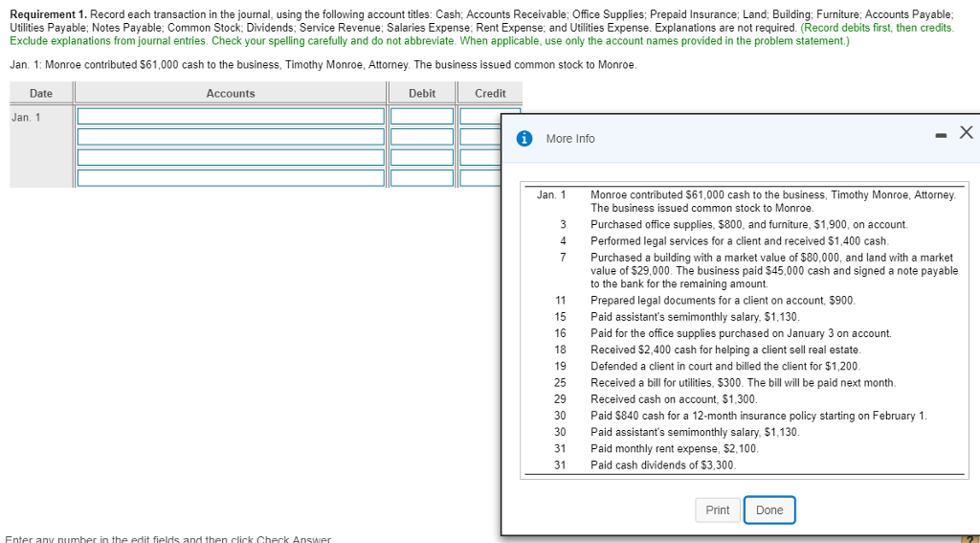Screen dimensions: 980x543
Task: Click 'Monroe contributed $61,000 cash' line in More Info
Action: coord(773,201)
